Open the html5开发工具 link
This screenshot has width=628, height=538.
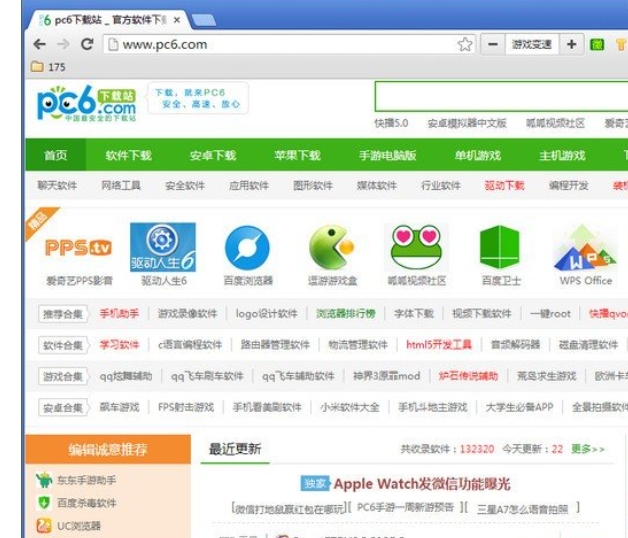(439, 345)
